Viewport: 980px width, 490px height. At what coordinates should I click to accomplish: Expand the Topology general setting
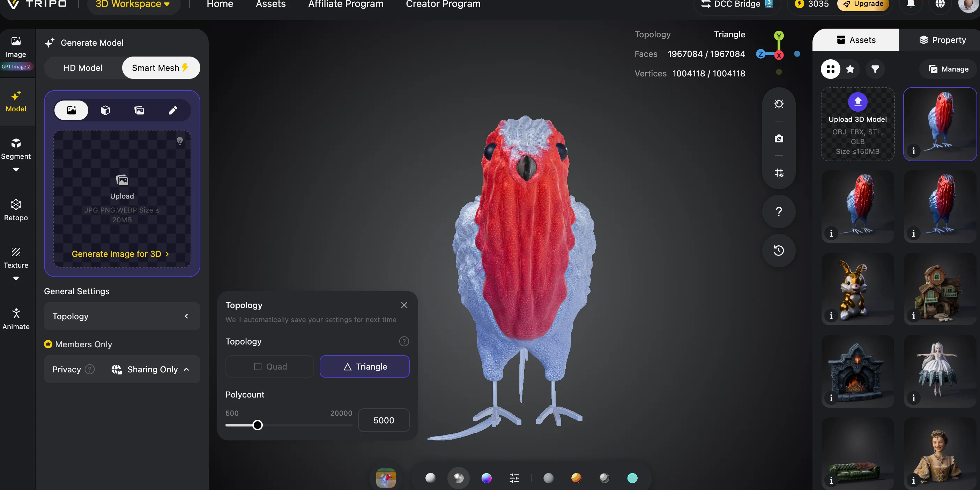(x=122, y=317)
